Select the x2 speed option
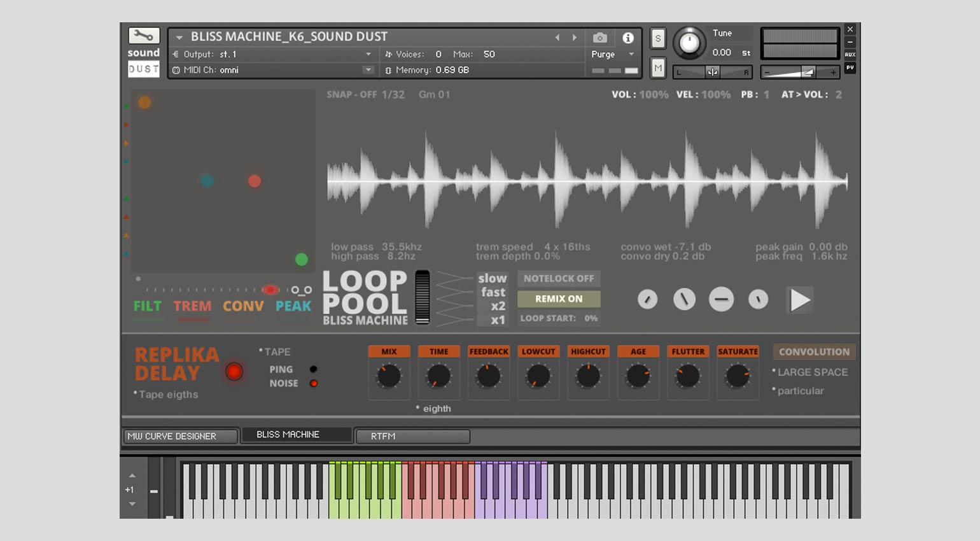980x541 pixels. [x=498, y=306]
